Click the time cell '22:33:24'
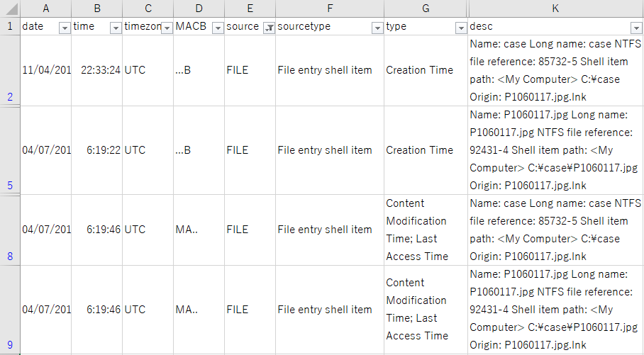This screenshot has height=355, width=644. (x=97, y=71)
